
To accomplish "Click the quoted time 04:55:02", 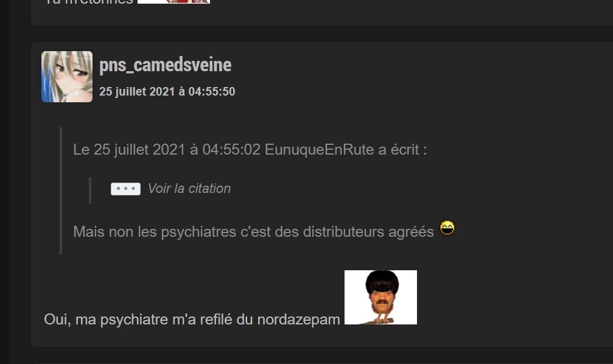I will 231,150.
